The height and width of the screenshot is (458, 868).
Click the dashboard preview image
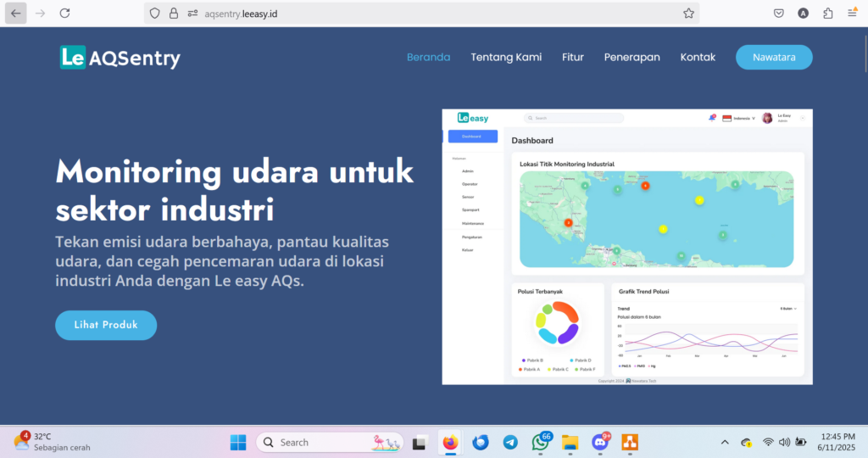pyautogui.click(x=627, y=246)
